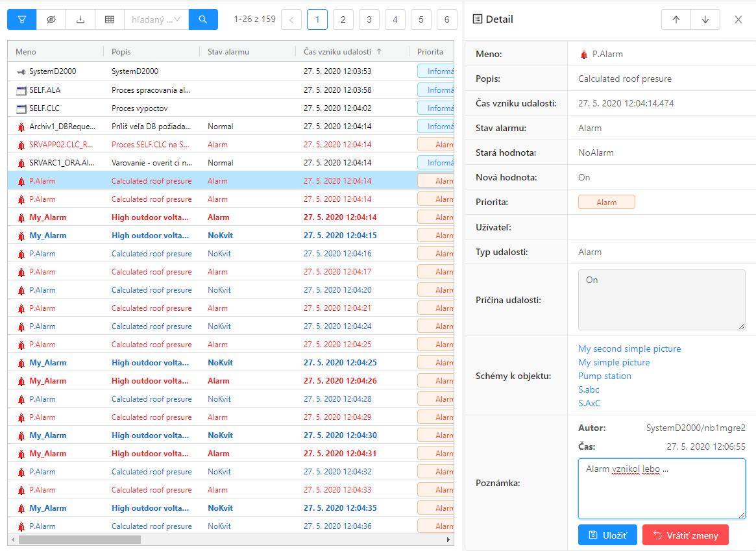
Task: Go to page 3 of results
Action: coord(369,19)
